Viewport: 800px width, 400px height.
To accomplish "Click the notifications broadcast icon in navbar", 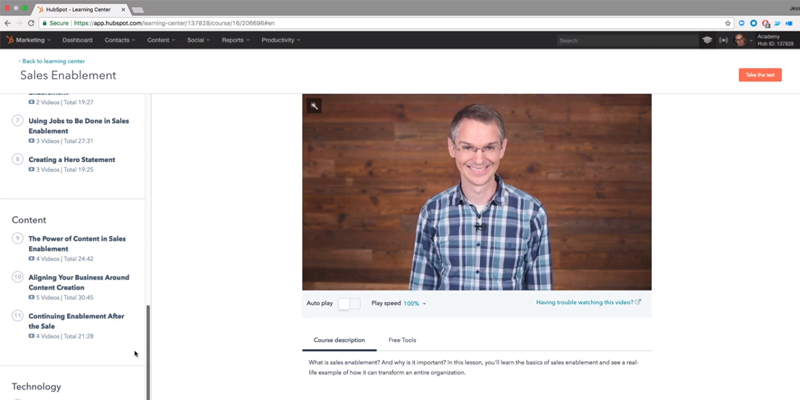I will coord(724,40).
